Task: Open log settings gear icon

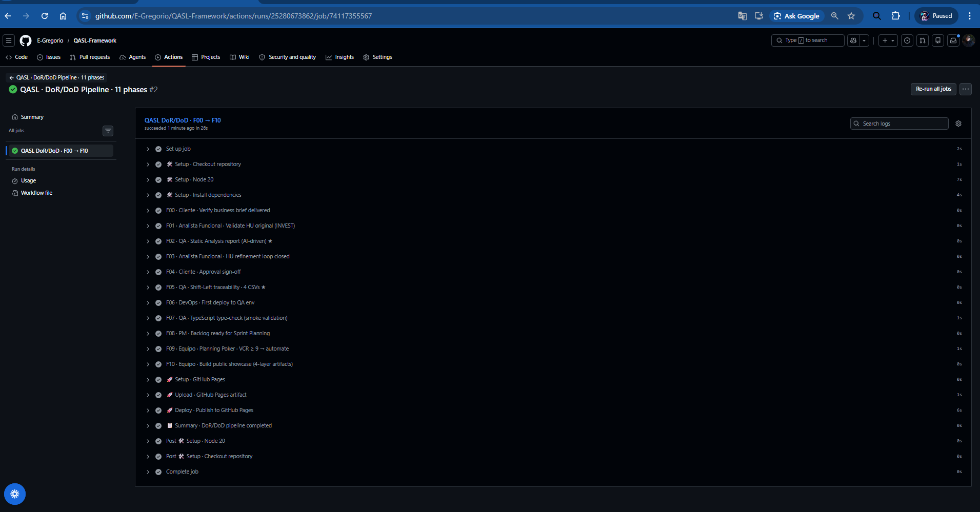Action: tap(958, 124)
